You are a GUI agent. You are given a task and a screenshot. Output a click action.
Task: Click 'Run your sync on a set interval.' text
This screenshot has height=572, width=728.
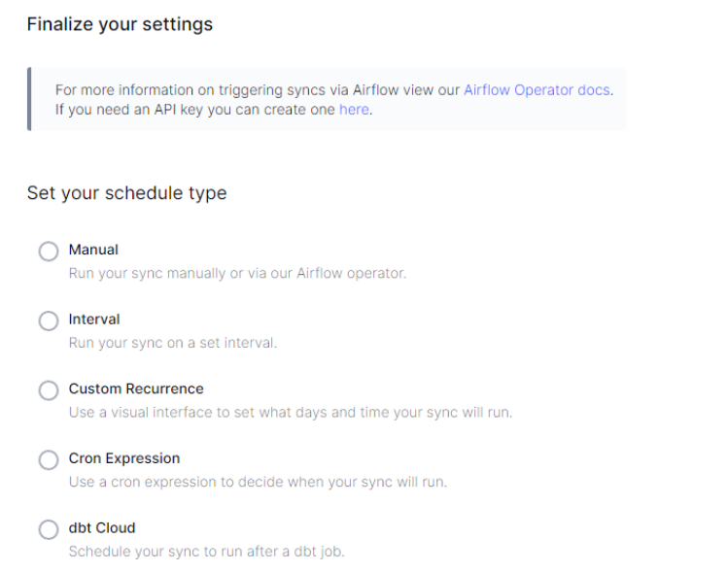coord(173,343)
